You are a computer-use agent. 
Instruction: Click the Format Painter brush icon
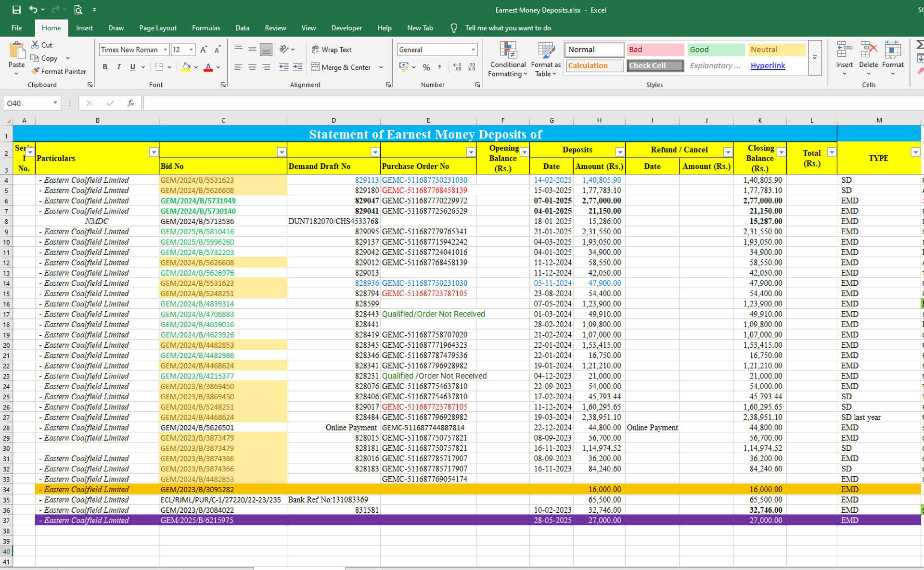coord(35,71)
